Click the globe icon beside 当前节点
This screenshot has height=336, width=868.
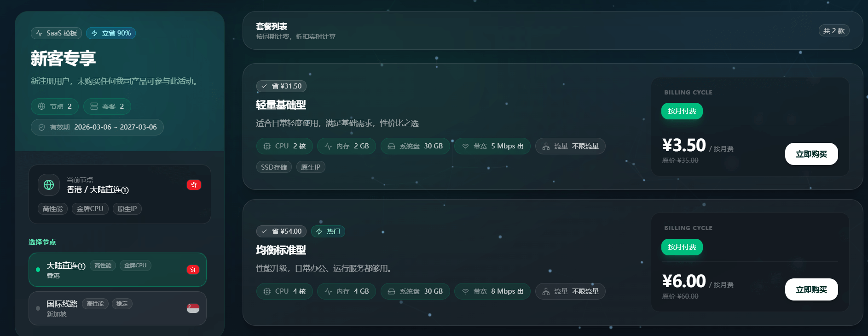click(x=49, y=185)
